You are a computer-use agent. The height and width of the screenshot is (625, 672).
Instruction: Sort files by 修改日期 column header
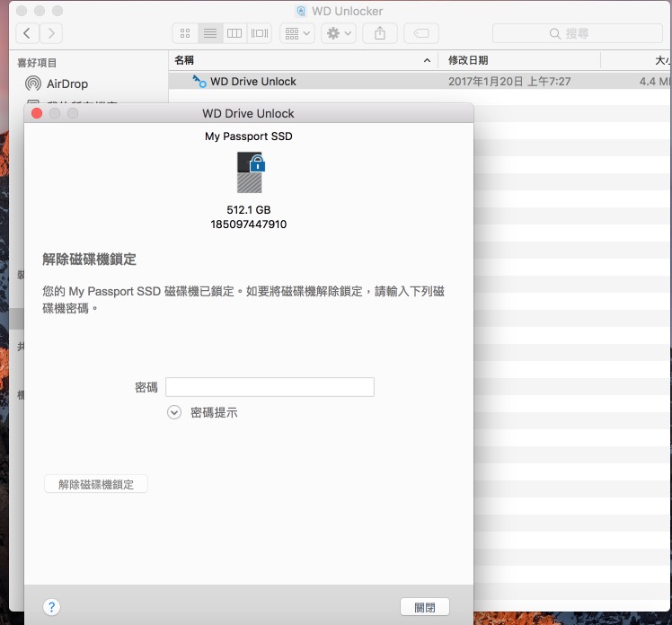521,60
